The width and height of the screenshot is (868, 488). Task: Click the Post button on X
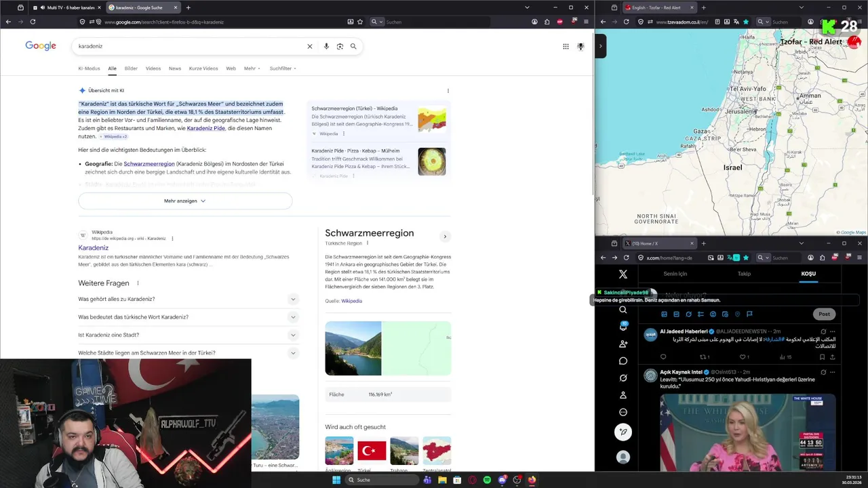click(824, 314)
